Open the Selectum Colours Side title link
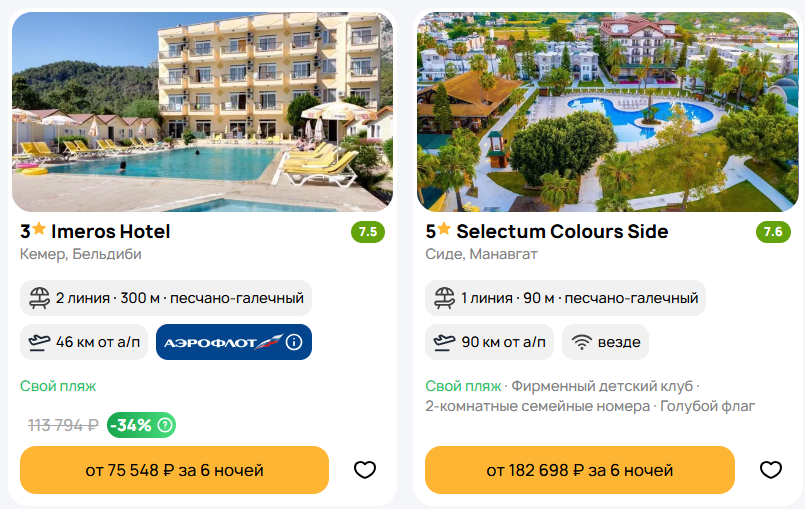 562,232
